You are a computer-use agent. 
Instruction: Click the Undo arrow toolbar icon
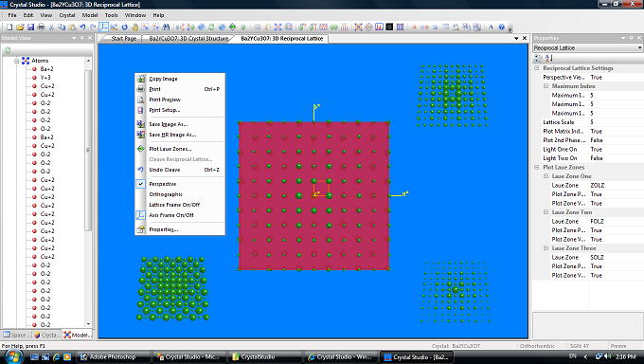(82, 27)
